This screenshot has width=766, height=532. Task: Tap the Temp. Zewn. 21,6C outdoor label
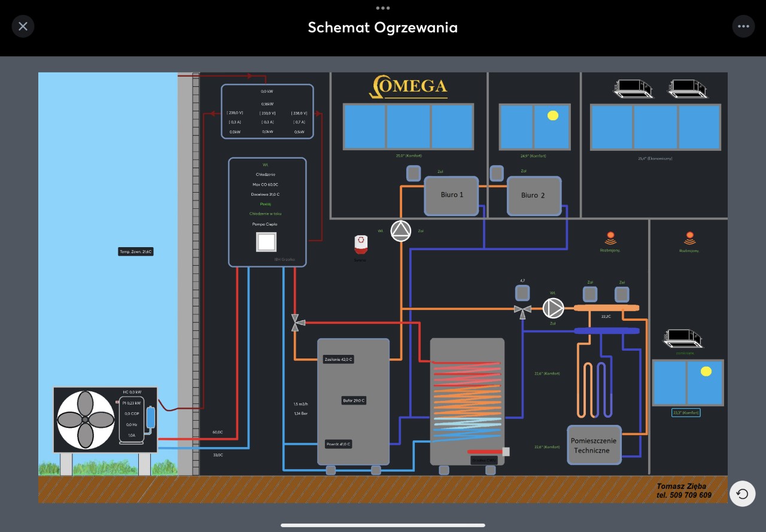[x=136, y=252]
